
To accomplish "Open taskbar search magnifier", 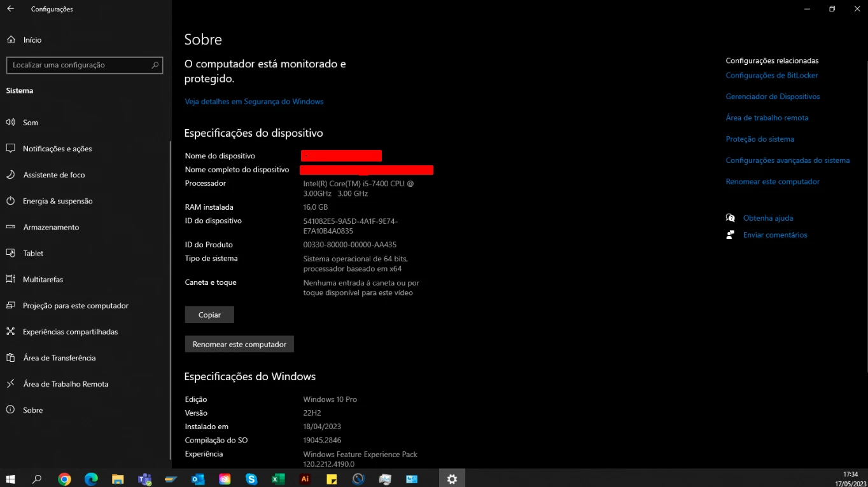I will [37, 479].
